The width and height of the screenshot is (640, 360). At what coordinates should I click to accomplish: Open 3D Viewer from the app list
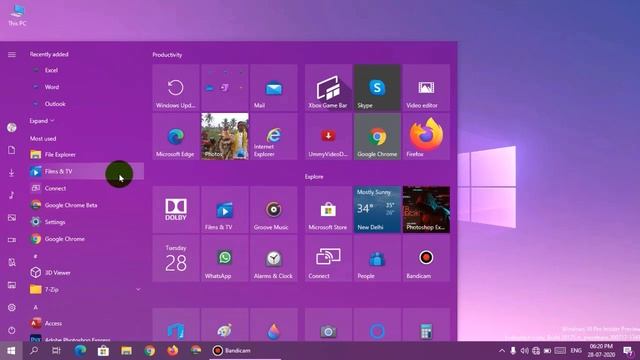pos(87,272)
